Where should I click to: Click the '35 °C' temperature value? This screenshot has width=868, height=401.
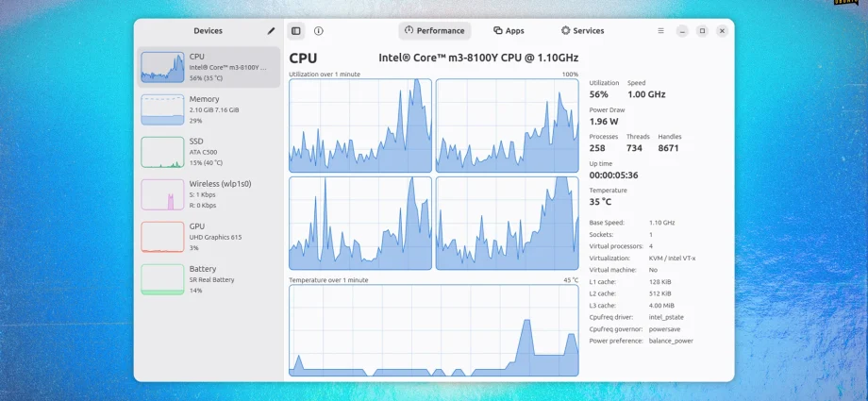tap(600, 202)
